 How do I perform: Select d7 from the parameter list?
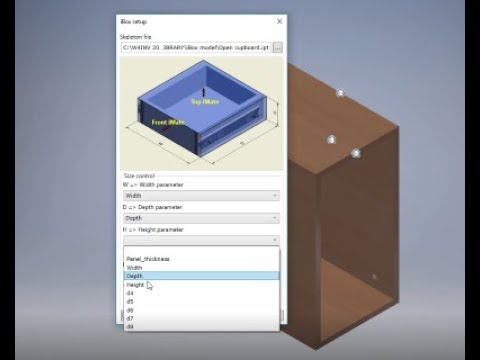click(x=201, y=319)
